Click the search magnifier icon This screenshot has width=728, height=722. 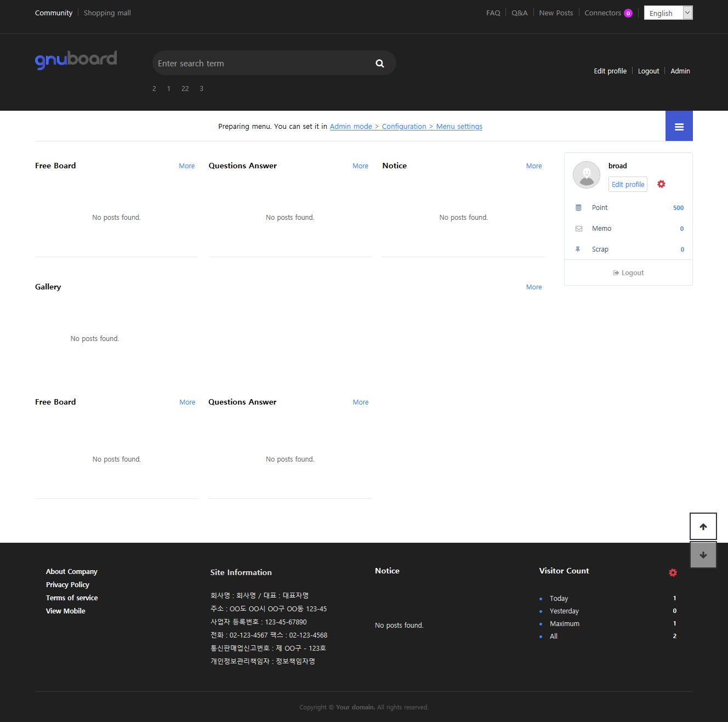click(379, 64)
